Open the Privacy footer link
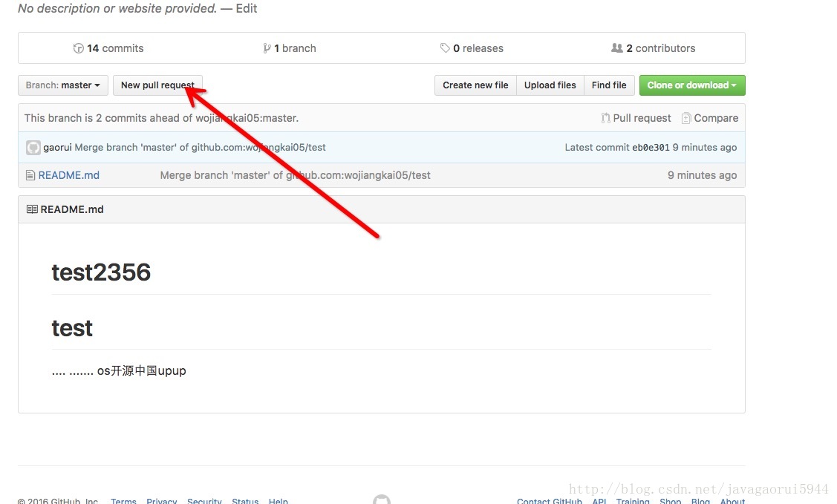This screenshot has width=837, height=504. (162, 500)
